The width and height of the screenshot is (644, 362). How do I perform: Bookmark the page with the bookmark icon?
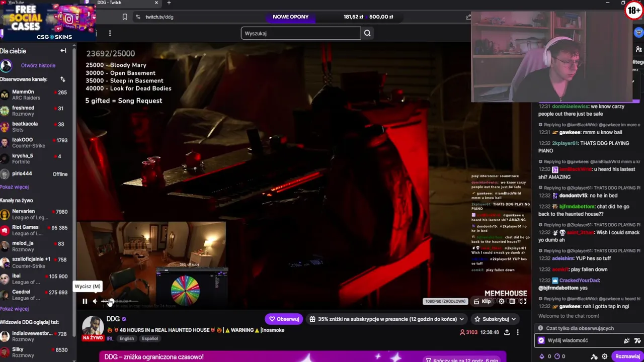tap(125, 17)
